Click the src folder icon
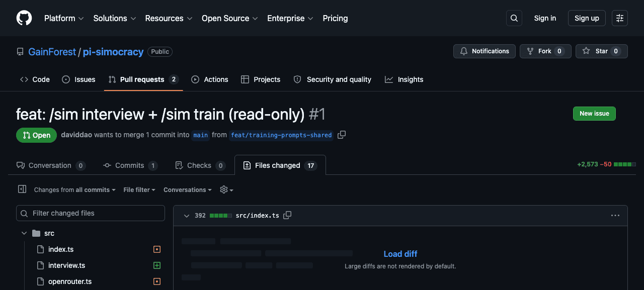644x290 pixels. click(x=36, y=233)
